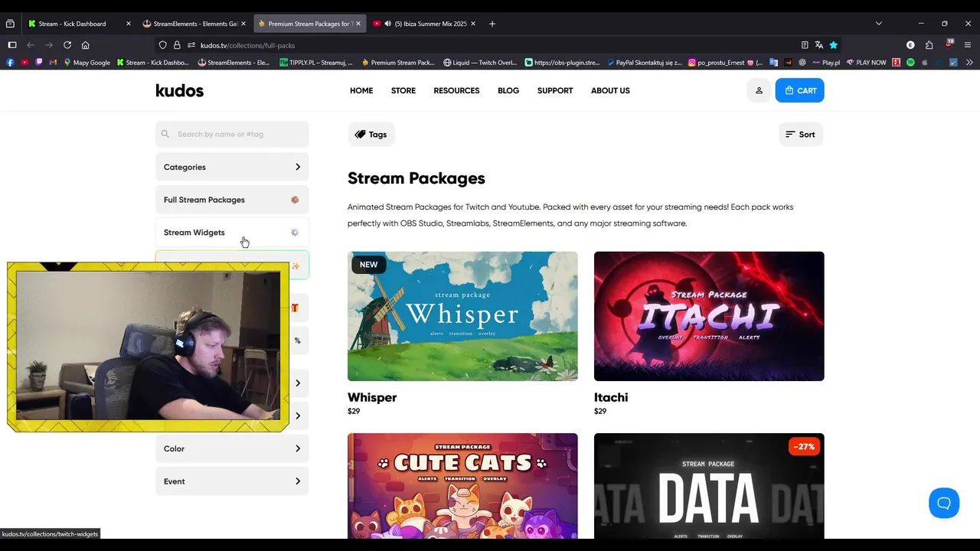This screenshot has height=551, width=980.
Task: Click the Whisper product title
Action: coord(372,397)
